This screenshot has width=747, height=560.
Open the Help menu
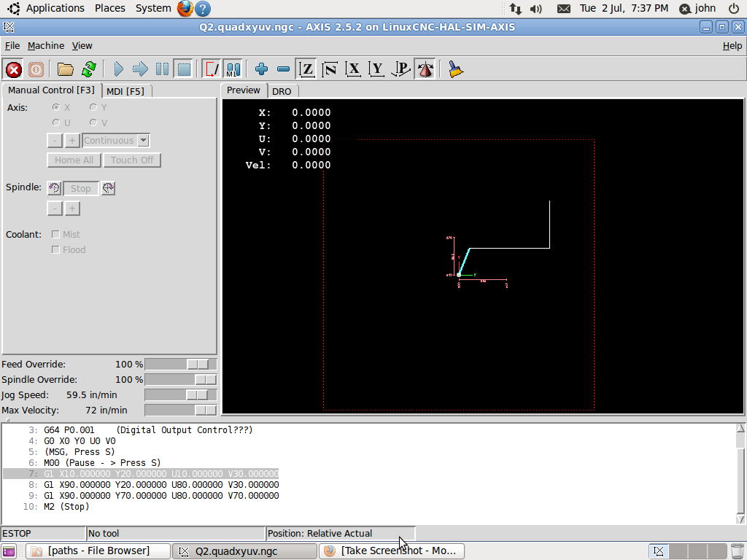coord(732,46)
